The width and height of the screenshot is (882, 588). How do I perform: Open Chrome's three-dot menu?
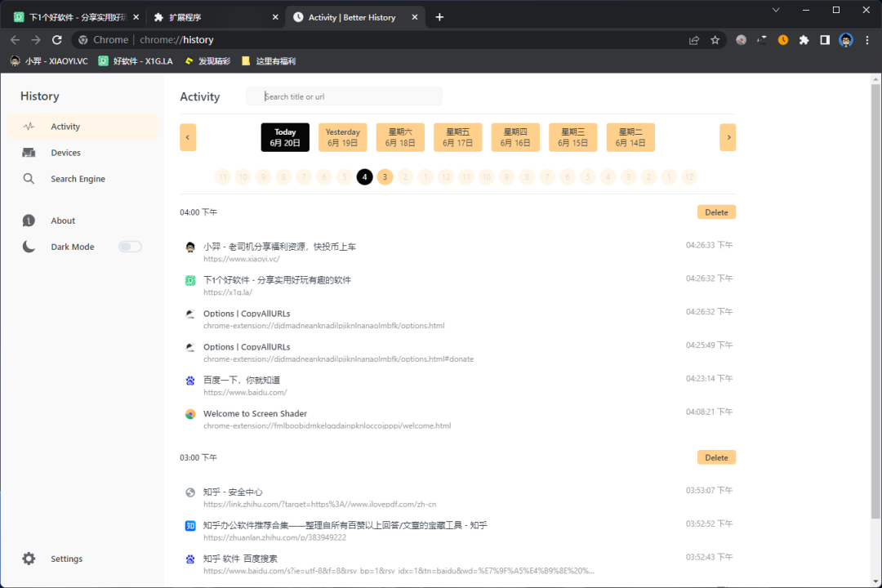click(866, 40)
